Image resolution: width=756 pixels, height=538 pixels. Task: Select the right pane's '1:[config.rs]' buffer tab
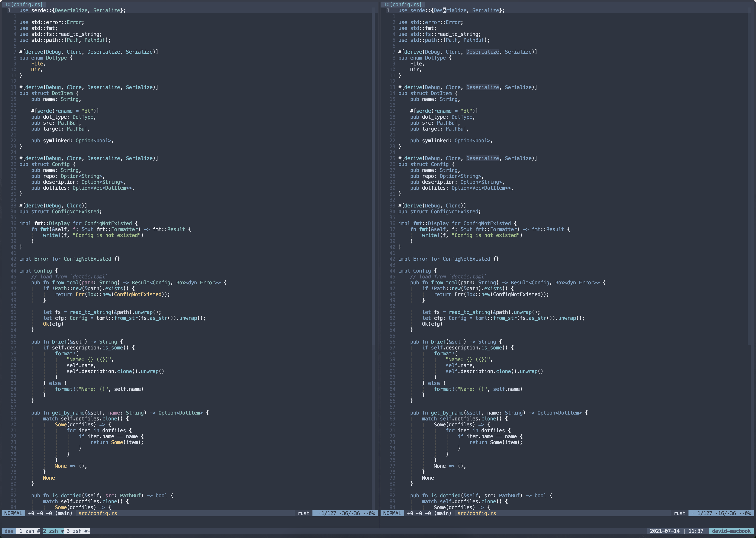click(x=402, y=4)
